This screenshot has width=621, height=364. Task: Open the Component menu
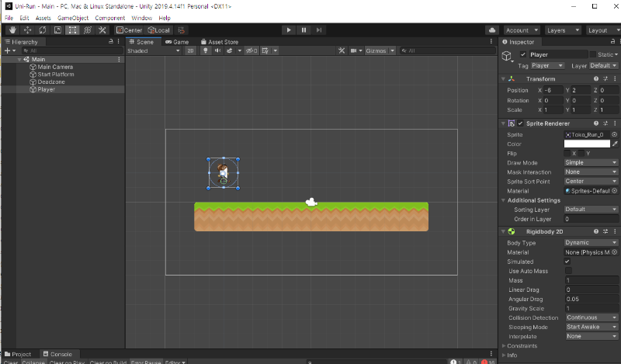click(x=109, y=18)
